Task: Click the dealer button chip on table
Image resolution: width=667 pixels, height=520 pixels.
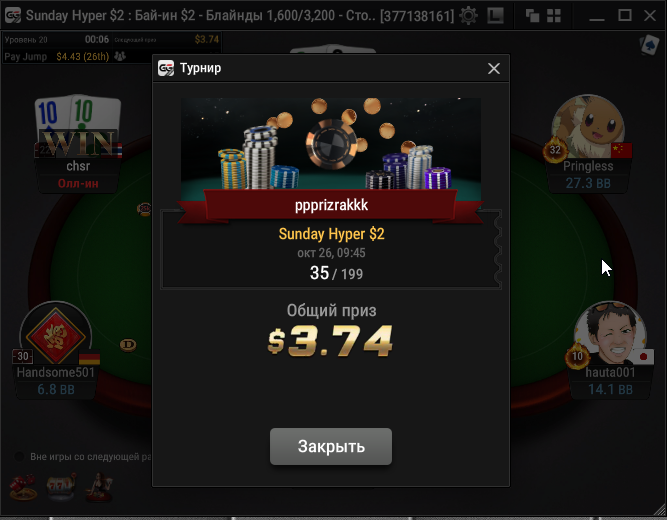Action: (128, 345)
